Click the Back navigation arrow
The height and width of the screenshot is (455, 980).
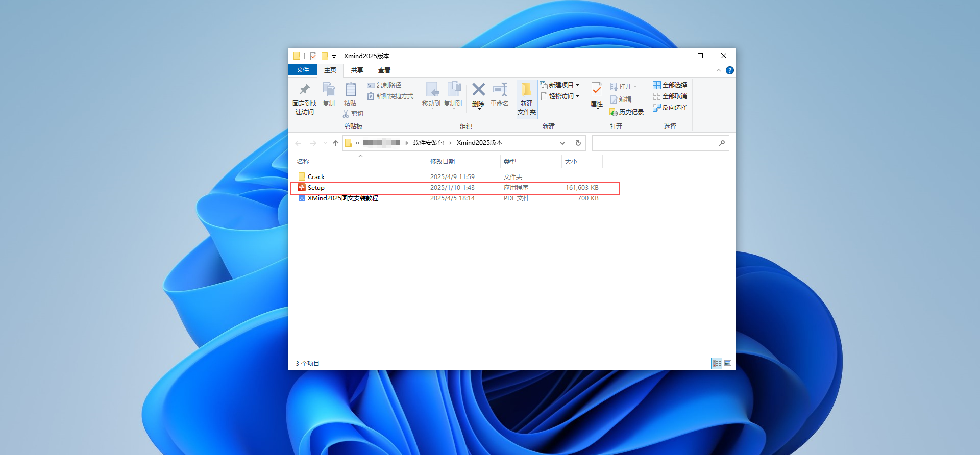[x=299, y=143]
